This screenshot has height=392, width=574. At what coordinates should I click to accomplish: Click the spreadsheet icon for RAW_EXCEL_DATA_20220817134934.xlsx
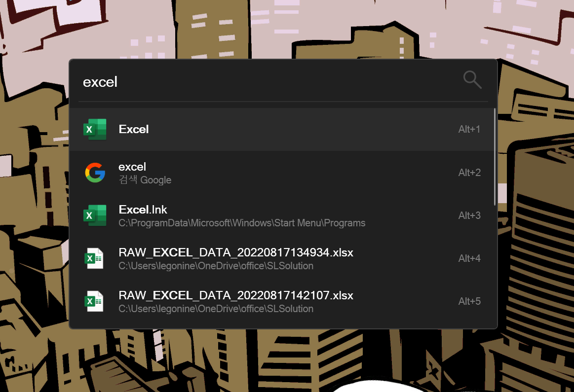pos(94,258)
